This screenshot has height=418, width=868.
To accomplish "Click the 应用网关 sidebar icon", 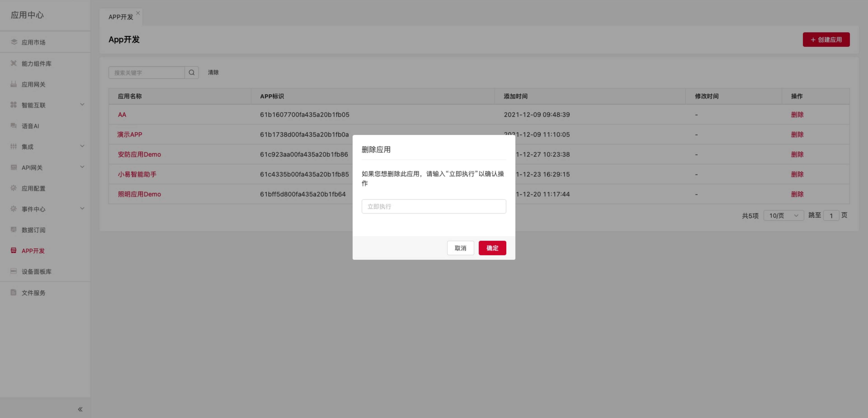I will coord(14,84).
